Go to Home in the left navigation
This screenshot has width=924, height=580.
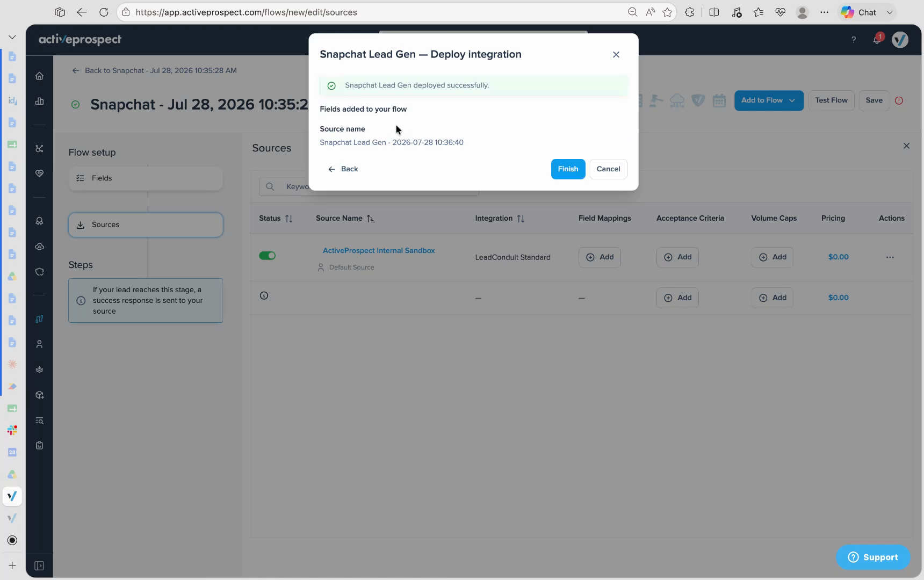point(39,76)
